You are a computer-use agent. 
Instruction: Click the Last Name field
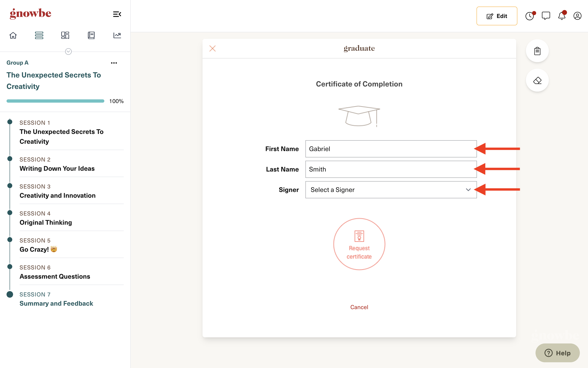click(391, 169)
